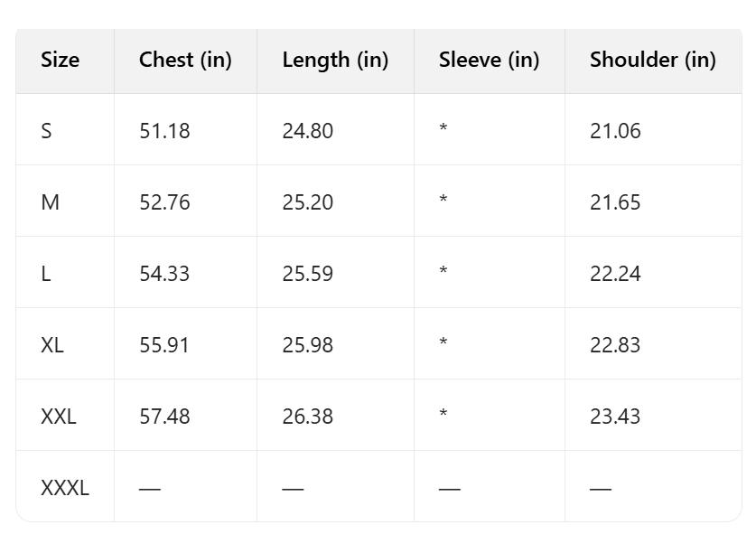Select the XXL size row label
This screenshot has width=756, height=534.
click(59, 417)
